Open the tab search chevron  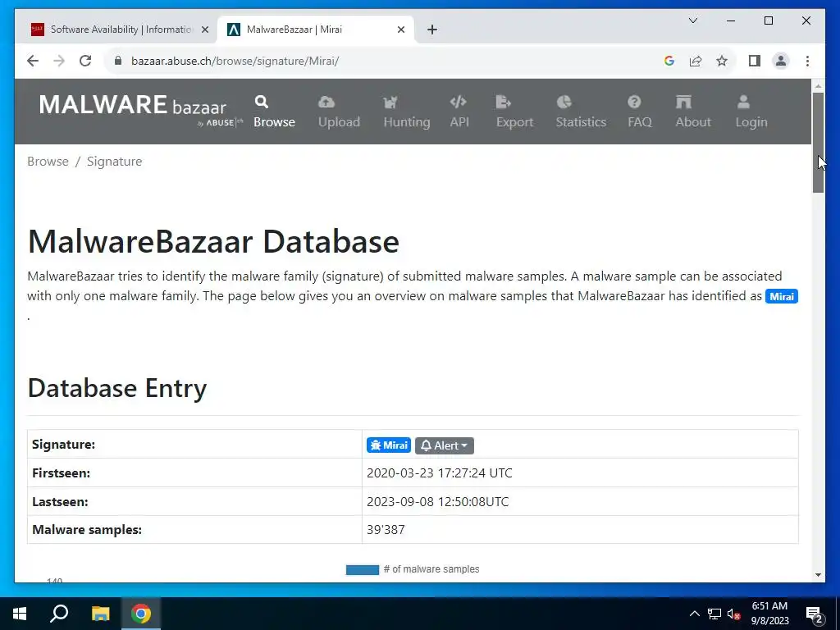click(x=692, y=21)
